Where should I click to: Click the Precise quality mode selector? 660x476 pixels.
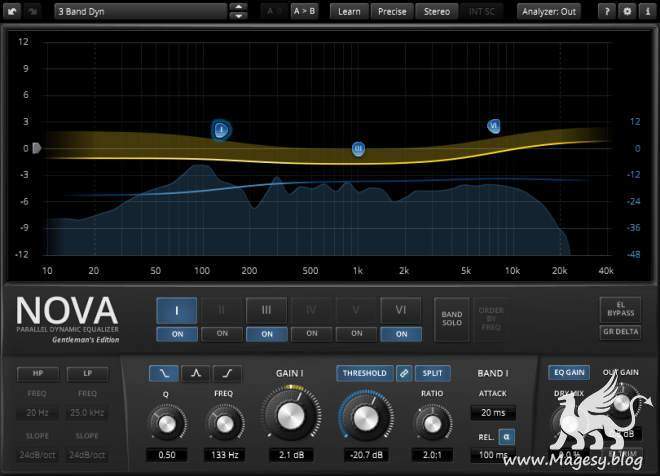click(x=392, y=12)
